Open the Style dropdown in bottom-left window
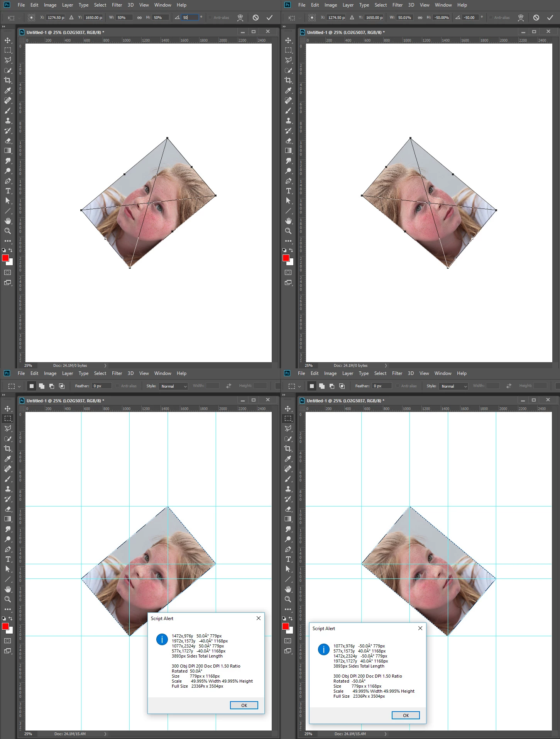Image resolution: width=560 pixels, height=739 pixels. point(173,386)
